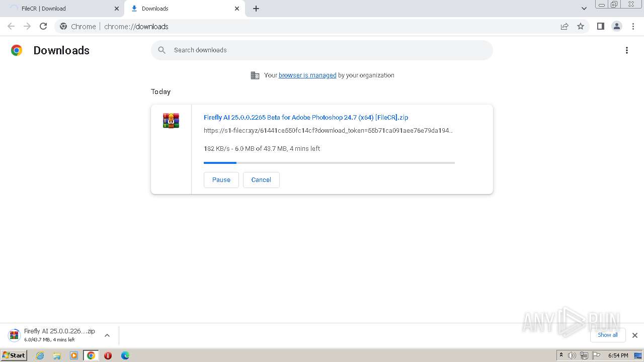Reload the page
The image size is (644, 362).
(43, 26)
